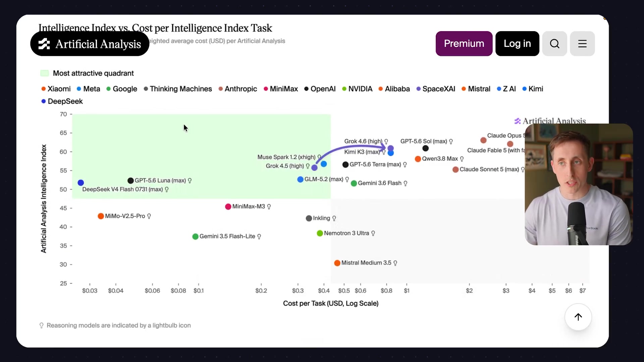Select the Grok 4.6 (high) purple data point
The height and width of the screenshot is (362, 644).
(391, 148)
